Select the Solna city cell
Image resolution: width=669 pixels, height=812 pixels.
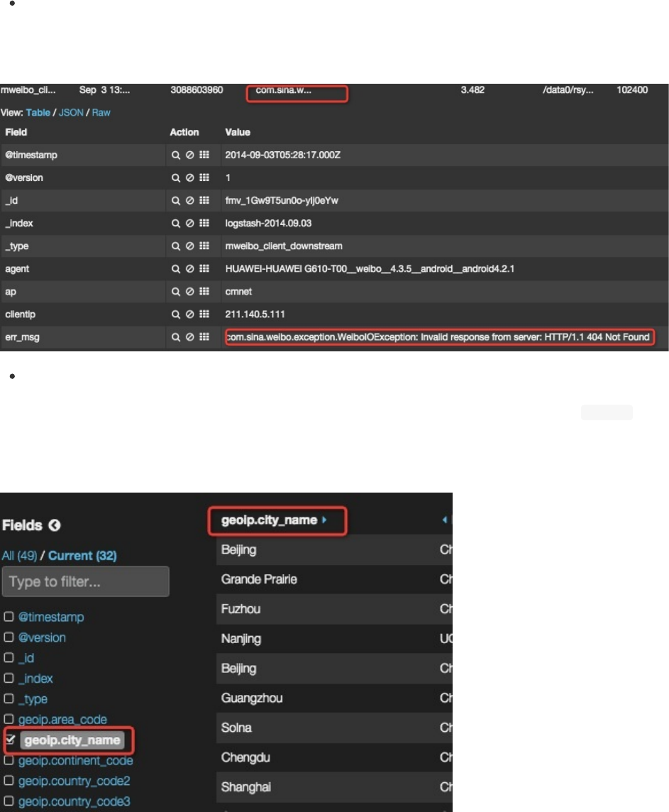point(236,728)
